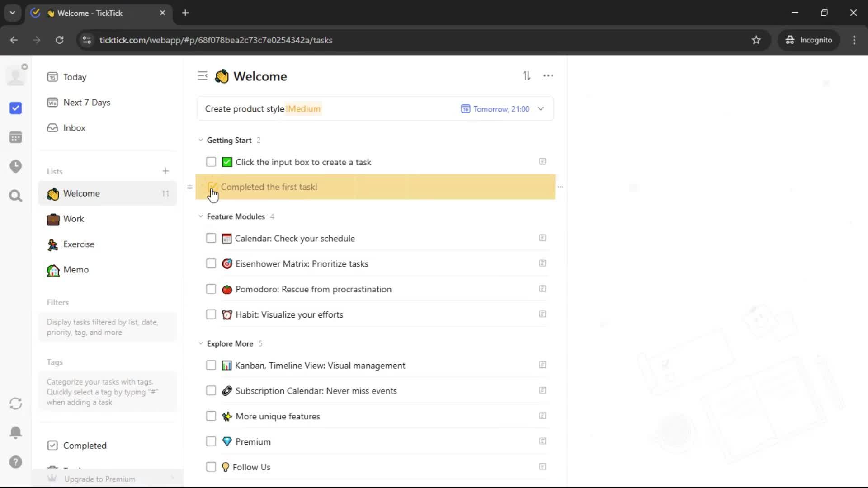
Task: Open the notifications bell
Action: pyautogui.click(x=15, y=432)
